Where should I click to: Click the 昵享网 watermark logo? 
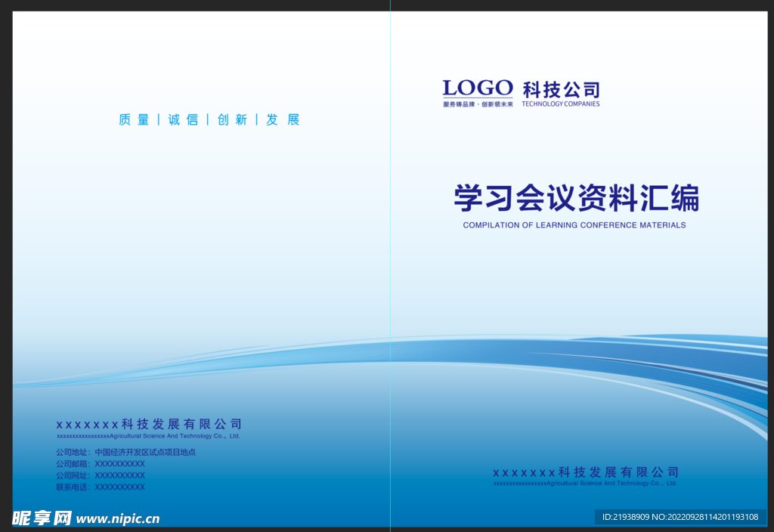[42, 518]
